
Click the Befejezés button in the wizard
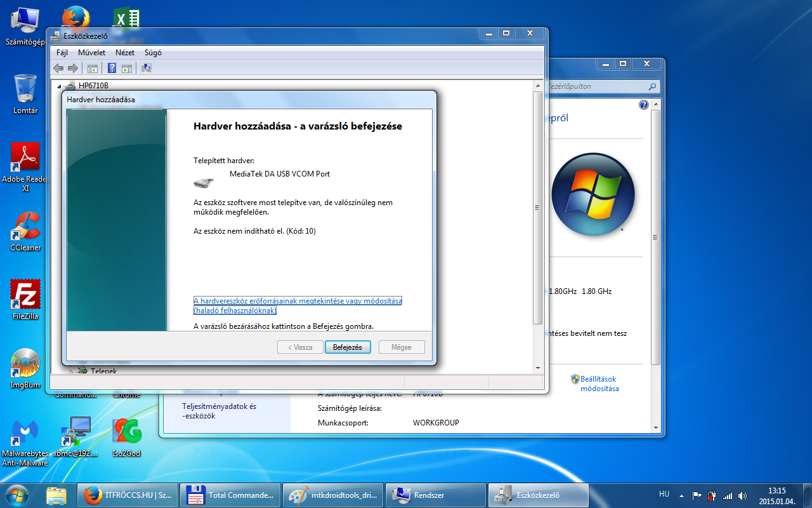[x=348, y=347]
